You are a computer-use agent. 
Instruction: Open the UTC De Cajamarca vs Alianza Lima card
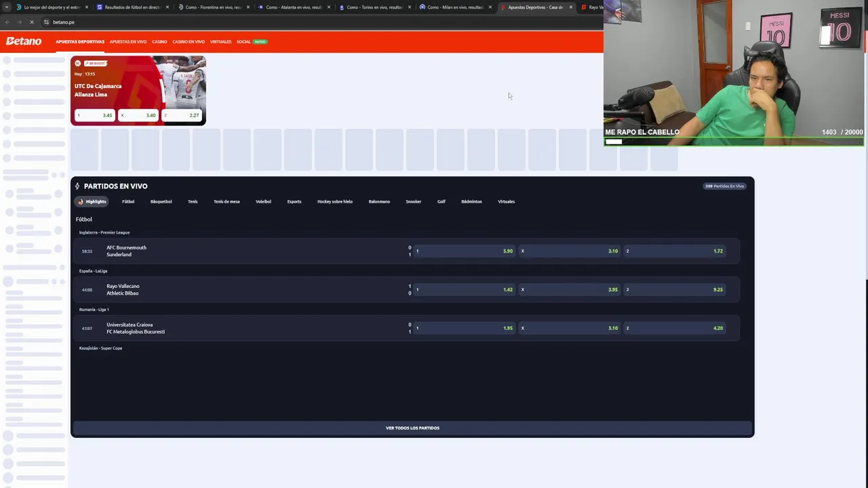coord(138,90)
